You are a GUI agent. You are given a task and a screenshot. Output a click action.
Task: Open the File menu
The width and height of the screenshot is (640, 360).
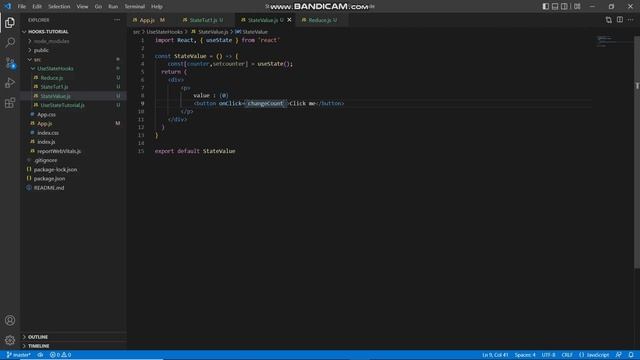click(22, 7)
